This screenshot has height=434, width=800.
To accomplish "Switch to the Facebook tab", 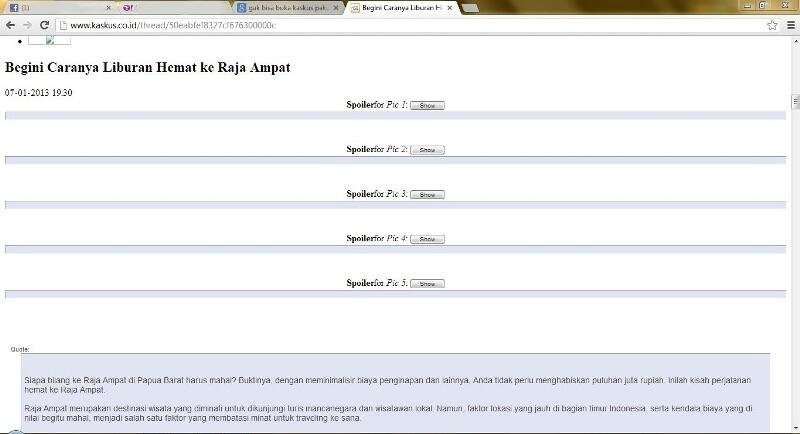I will (x=59, y=8).
